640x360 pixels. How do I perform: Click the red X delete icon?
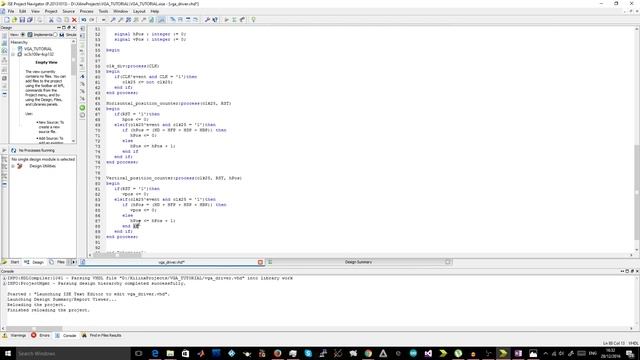point(74,20)
